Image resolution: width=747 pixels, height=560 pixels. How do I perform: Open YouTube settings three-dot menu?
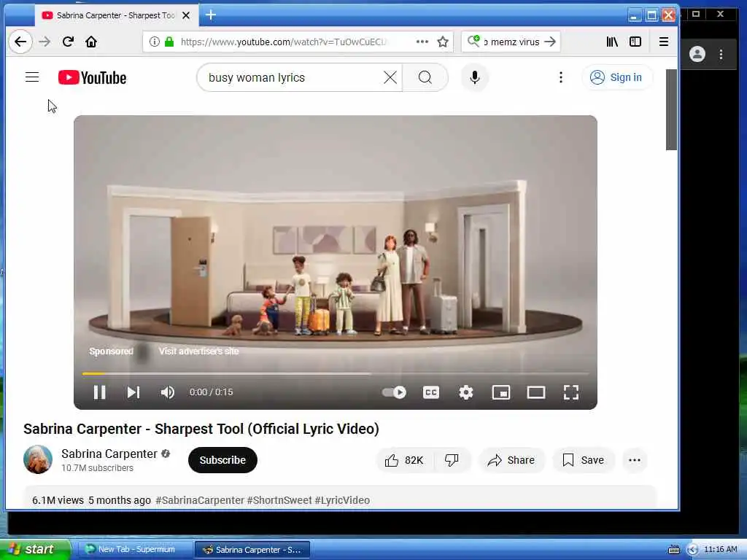561,77
